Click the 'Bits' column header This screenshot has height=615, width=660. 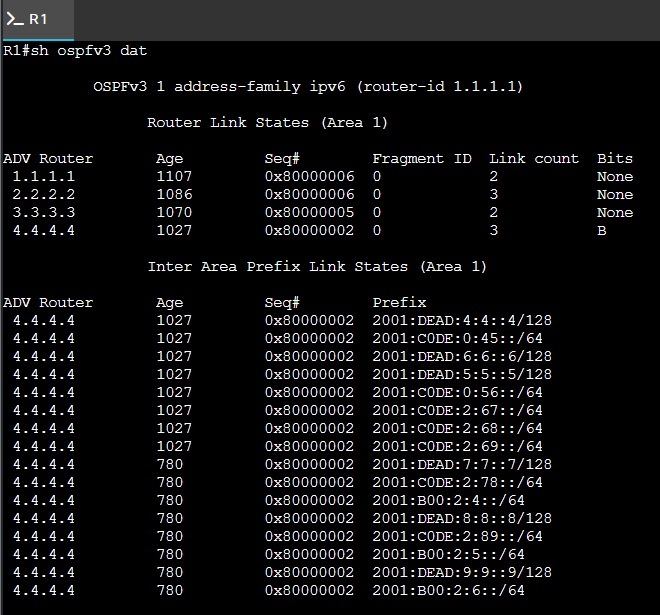[615, 159]
